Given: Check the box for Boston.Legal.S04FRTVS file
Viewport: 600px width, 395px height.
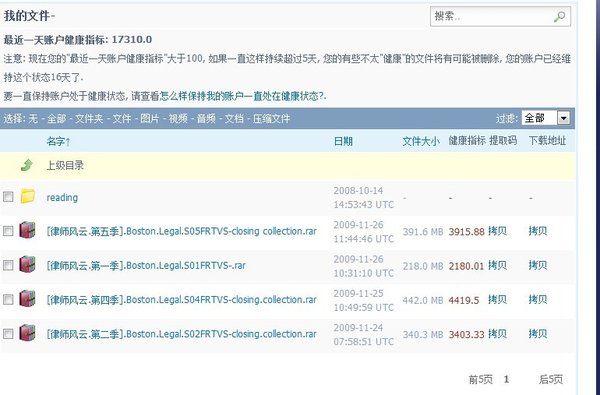Looking at the screenshot, I should pyautogui.click(x=8, y=300).
